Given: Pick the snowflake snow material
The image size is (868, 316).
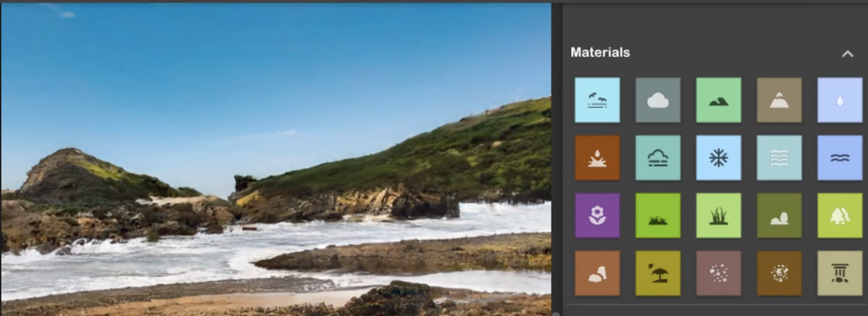Looking at the screenshot, I should (718, 158).
